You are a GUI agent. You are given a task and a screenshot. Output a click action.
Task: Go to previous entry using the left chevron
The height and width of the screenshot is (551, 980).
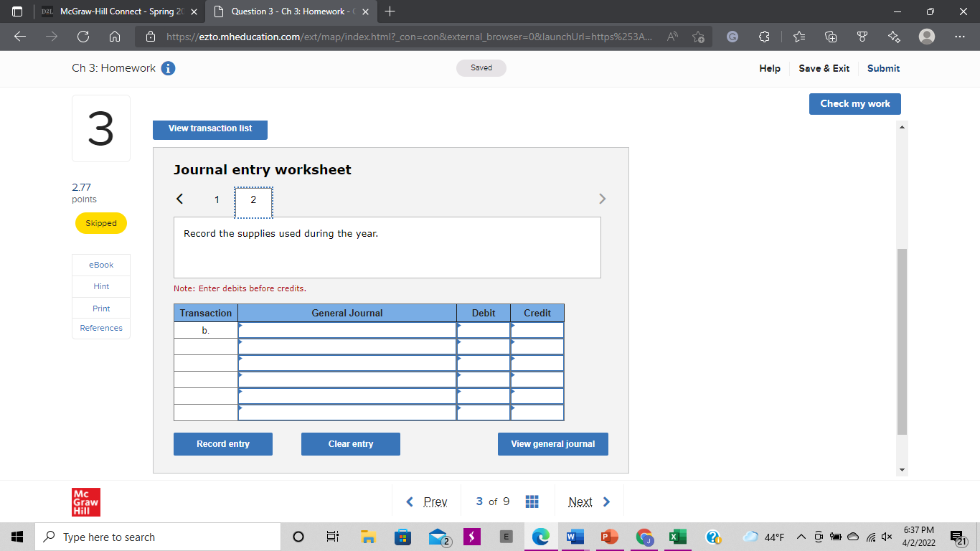tap(179, 199)
